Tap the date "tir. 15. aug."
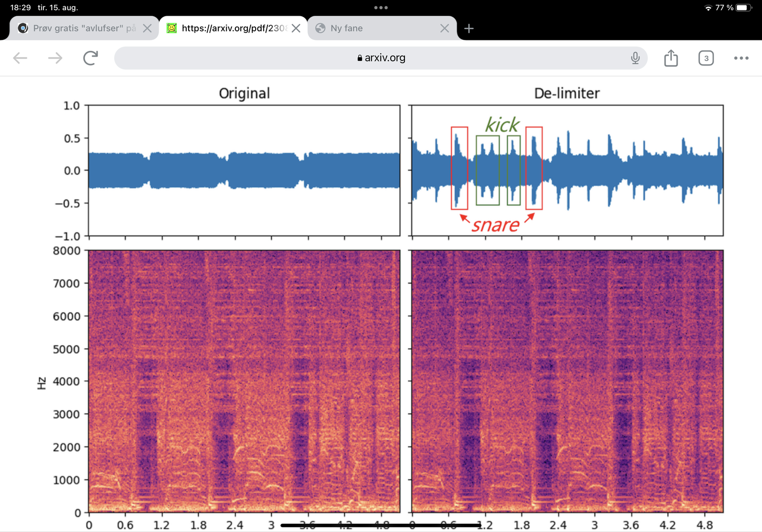Viewport: 762px width, 532px height. coord(58,8)
